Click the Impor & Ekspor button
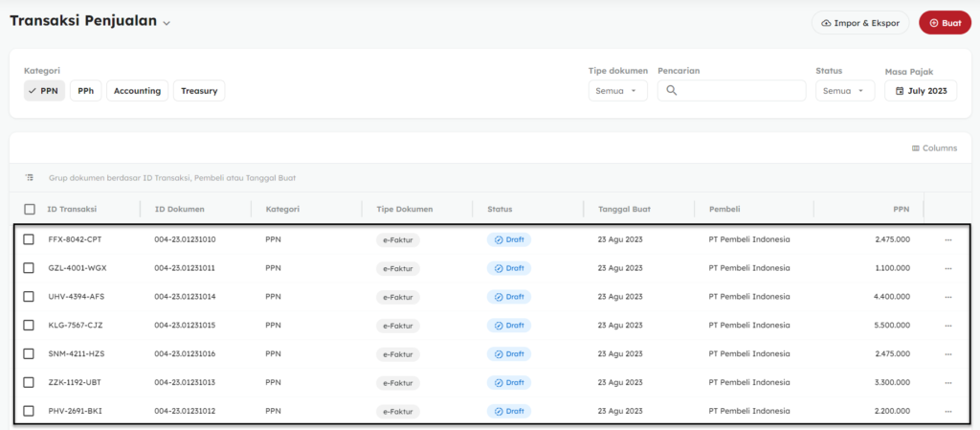This screenshot has height=430, width=980. coord(860,22)
